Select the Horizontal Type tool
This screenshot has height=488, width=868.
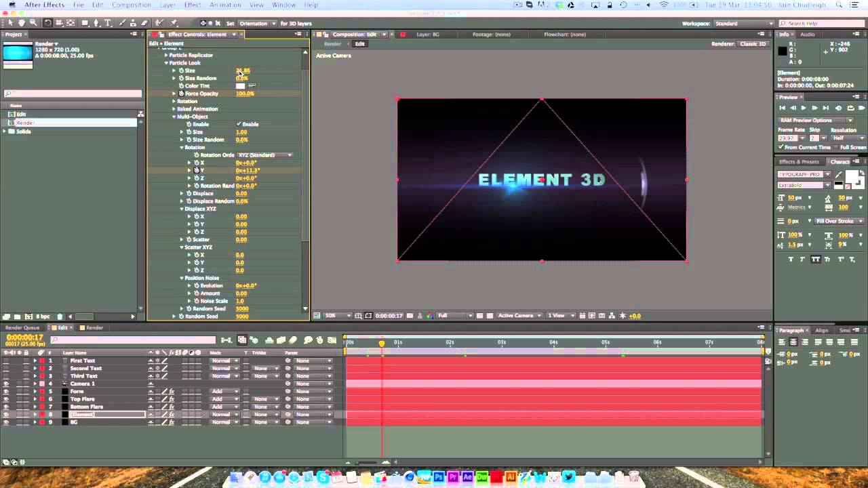pyautogui.click(x=108, y=23)
